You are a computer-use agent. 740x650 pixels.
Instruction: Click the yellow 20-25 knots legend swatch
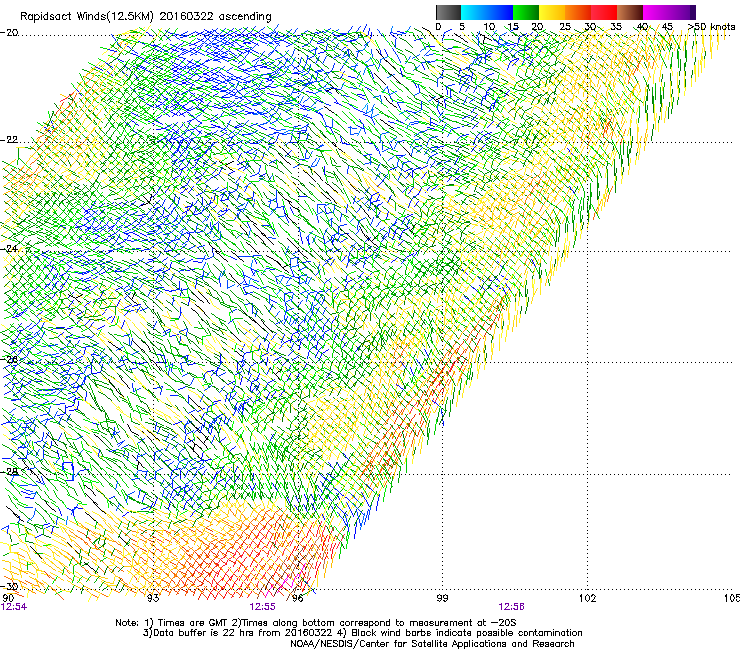[x=552, y=12]
